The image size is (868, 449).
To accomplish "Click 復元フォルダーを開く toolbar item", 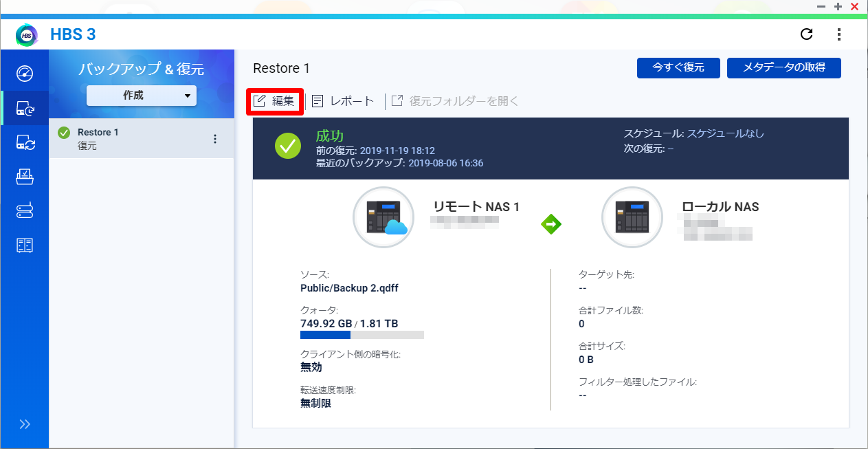I will click(455, 102).
